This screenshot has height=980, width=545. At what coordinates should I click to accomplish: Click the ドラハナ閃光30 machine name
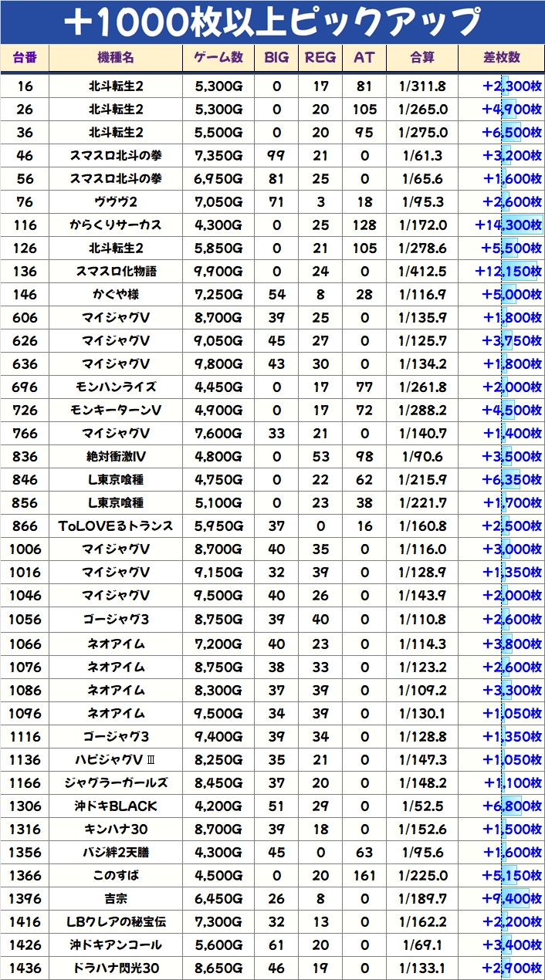(x=116, y=968)
